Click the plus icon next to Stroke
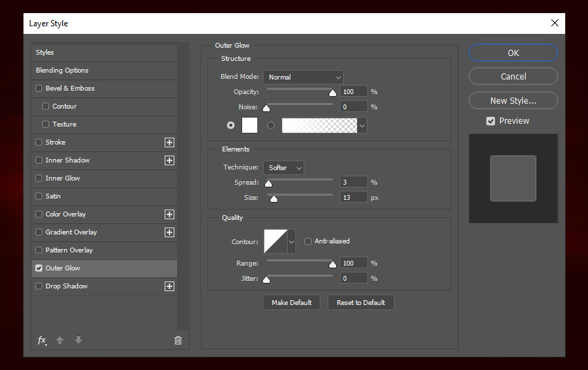Screen dimensions: 588x370 pyautogui.click(x=169, y=142)
